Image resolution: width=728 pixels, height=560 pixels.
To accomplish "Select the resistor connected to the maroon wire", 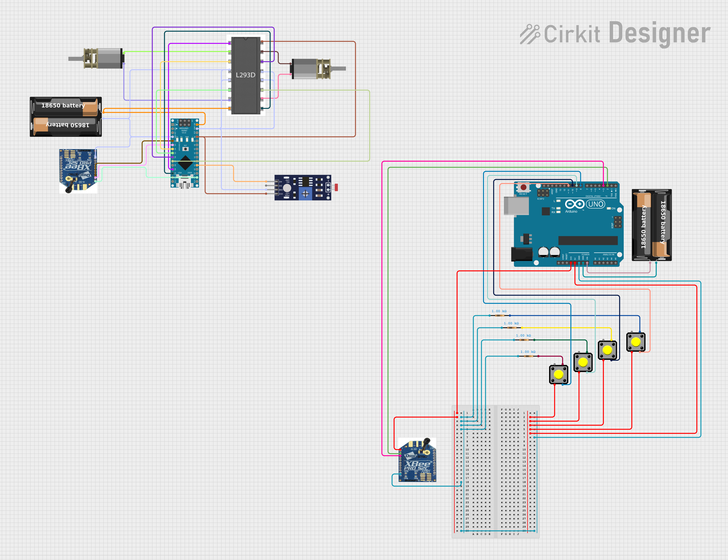I will 528,356.
